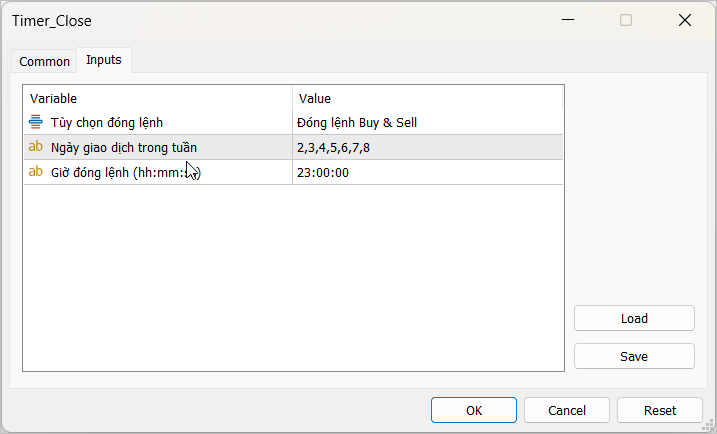The height and width of the screenshot is (434, 717).
Task: Click the resize grip in the dialog corner
Action: 708,425
